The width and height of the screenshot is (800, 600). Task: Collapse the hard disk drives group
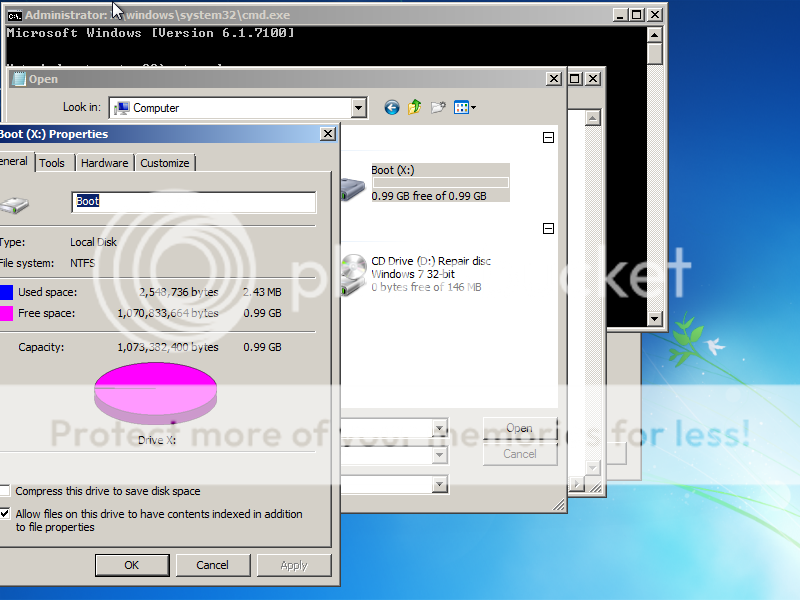[548, 138]
